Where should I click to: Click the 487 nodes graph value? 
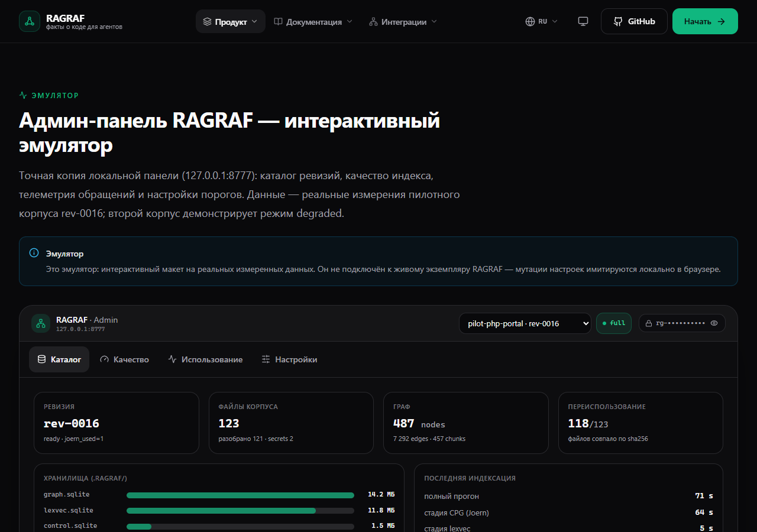pyautogui.click(x=419, y=423)
